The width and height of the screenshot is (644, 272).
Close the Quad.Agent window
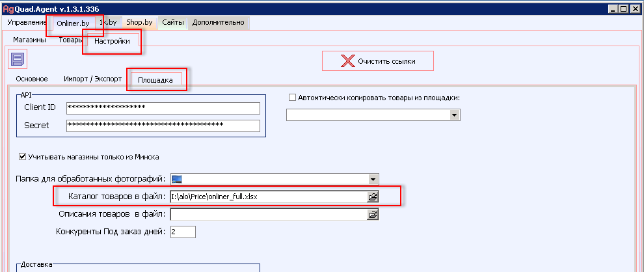point(636,8)
